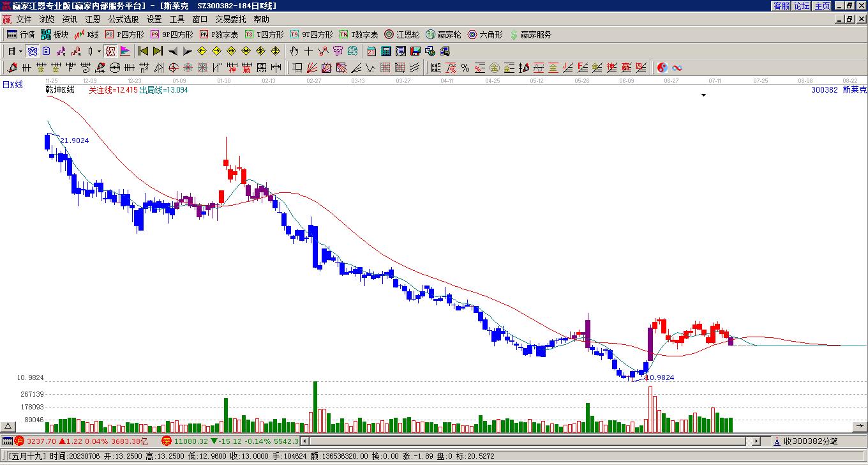Click the 关注线=12.415 value label

(x=113, y=90)
